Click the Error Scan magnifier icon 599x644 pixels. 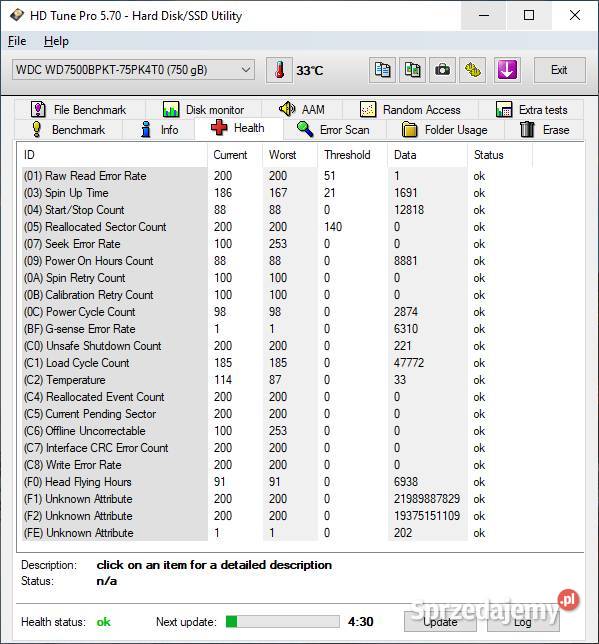tap(304, 129)
